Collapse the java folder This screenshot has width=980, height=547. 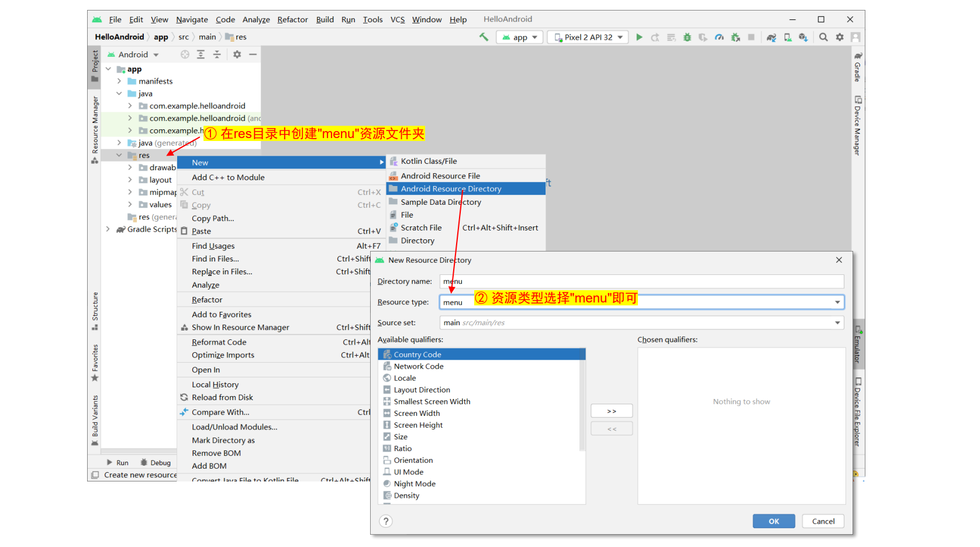tap(119, 94)
